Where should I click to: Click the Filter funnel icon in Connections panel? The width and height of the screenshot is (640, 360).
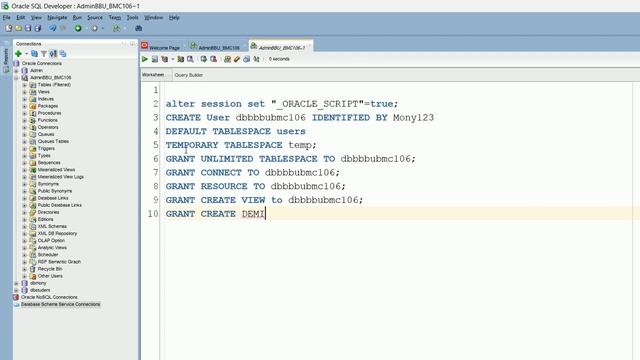pyautogui.click(x=44, y=53)
